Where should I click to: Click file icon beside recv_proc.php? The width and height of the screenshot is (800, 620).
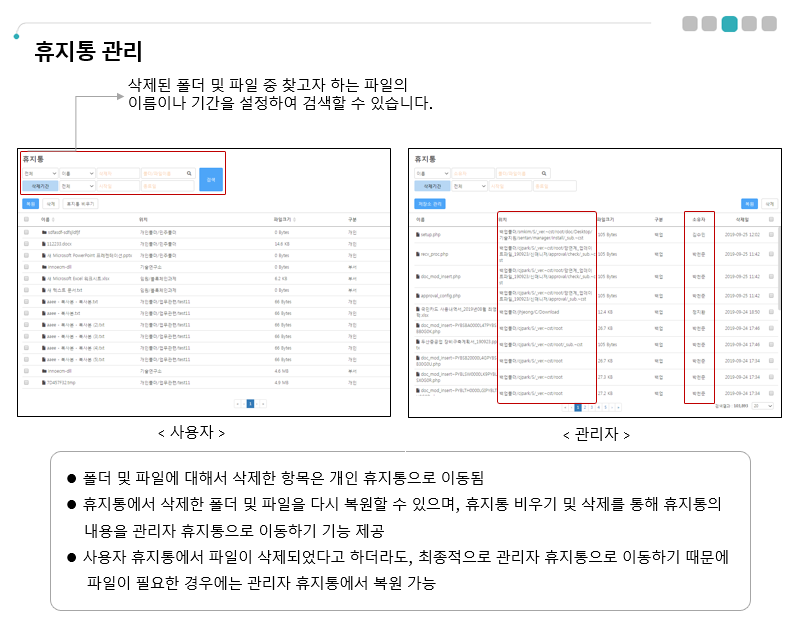(x=418, y=255)
